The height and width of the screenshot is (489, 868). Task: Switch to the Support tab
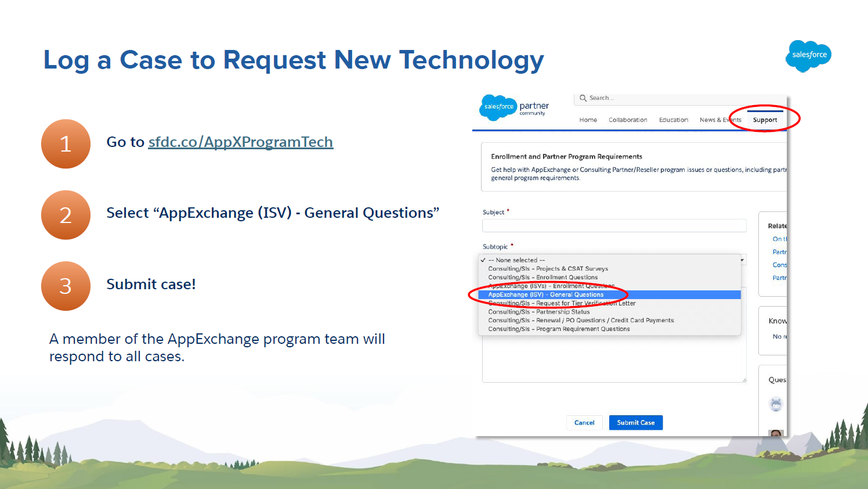[x=765, y=120]
